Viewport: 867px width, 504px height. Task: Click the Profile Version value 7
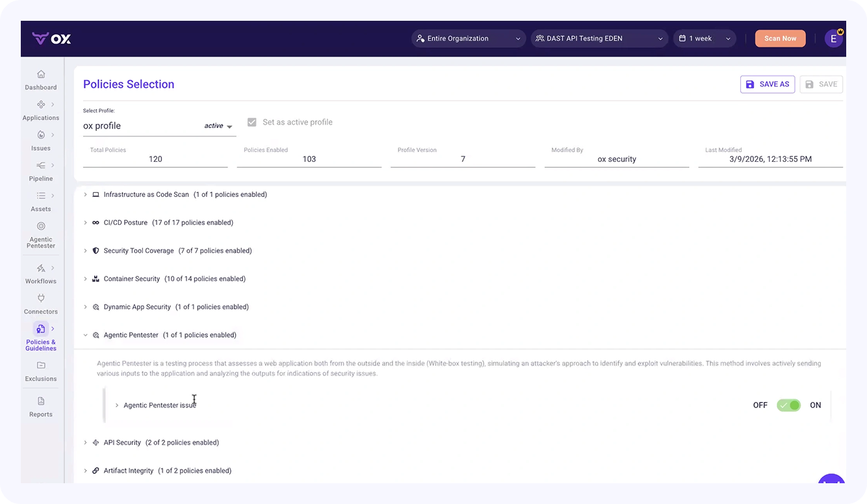pos(463,159)
